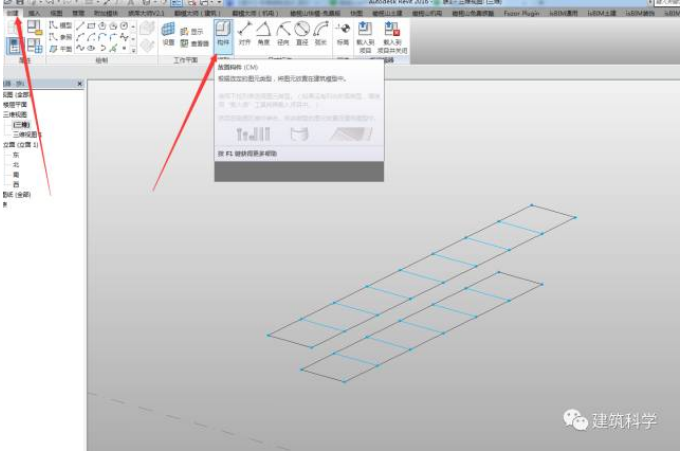
Task: Switch to the 管理 ribbon tab
Action: 78,13
